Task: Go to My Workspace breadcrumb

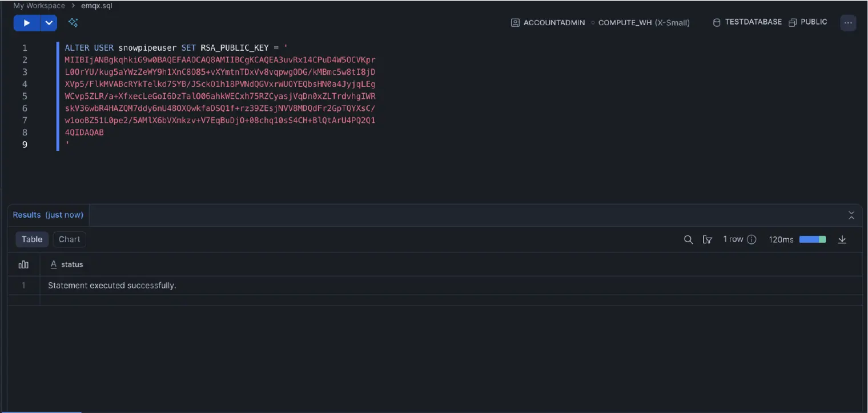Action: [x=39, y=6]
